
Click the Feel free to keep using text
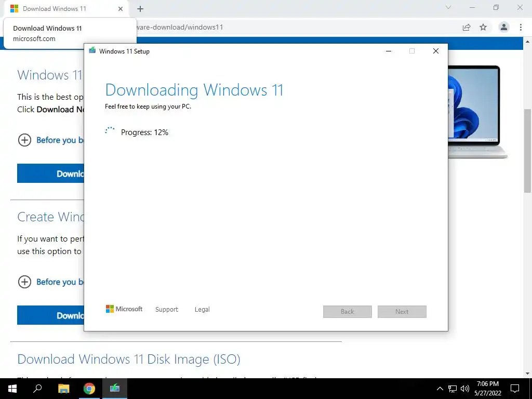click(x=148, y=107)
